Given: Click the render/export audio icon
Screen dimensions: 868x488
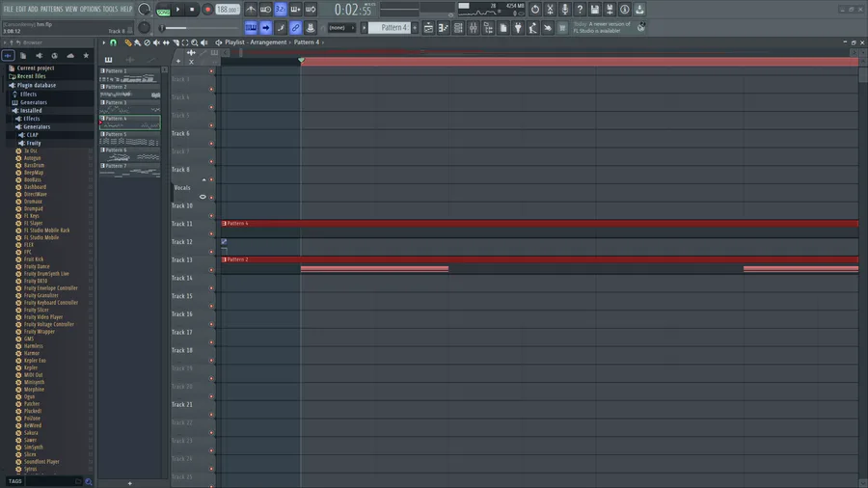Looking at the screenshot, I should [x=610, y=10].
